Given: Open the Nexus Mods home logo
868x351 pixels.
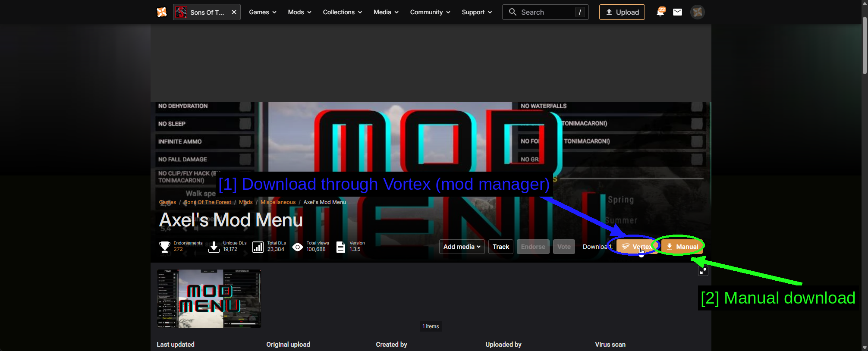Looking at the screenshot, I should (x=162, y=12).
